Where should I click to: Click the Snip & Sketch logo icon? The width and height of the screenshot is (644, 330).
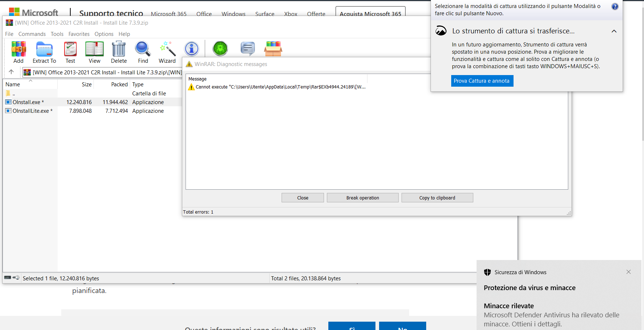(441, 31)
